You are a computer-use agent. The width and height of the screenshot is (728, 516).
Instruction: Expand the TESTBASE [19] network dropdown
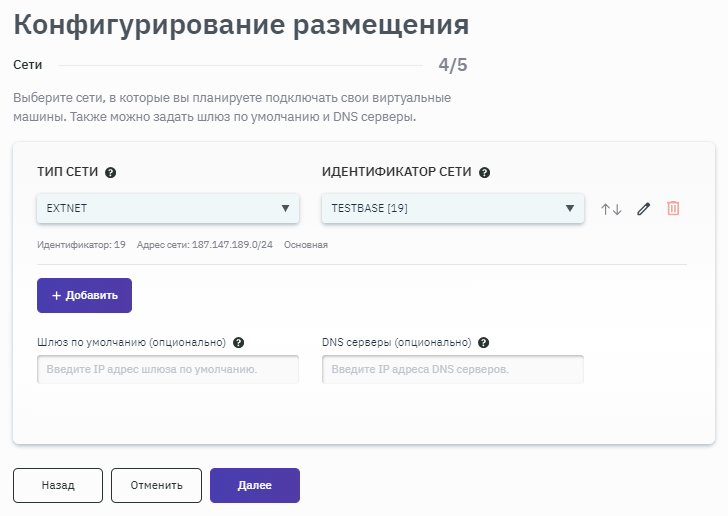[x=453, y=208]
